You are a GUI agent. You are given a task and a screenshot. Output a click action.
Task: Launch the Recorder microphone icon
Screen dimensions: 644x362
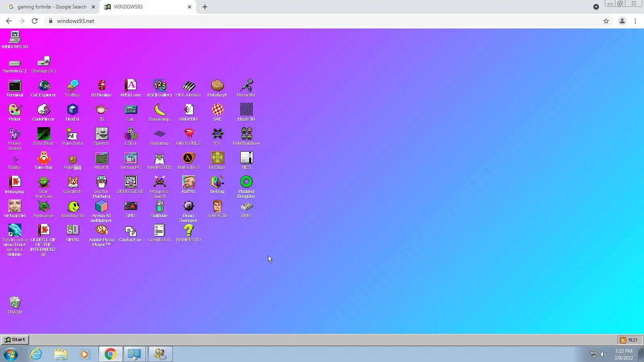(x=246, y=88)
